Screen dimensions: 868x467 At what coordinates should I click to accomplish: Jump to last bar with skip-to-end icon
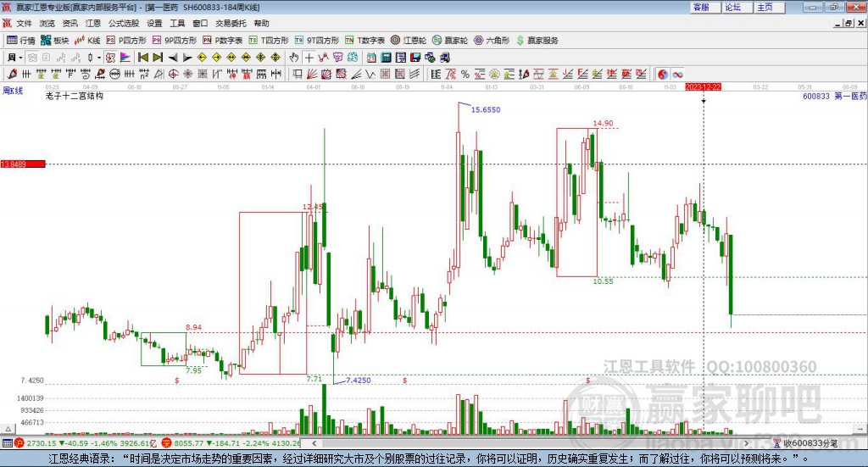(158, 58)
